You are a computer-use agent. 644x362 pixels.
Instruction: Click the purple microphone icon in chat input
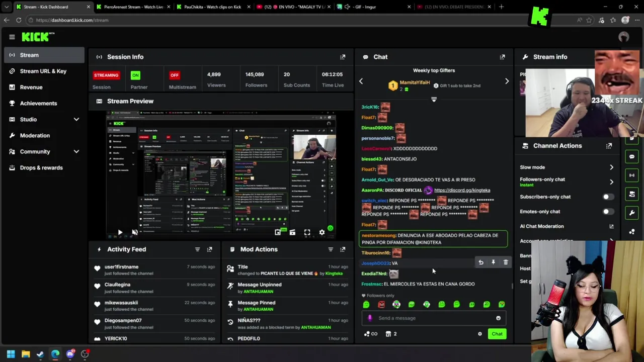point(370,318)
